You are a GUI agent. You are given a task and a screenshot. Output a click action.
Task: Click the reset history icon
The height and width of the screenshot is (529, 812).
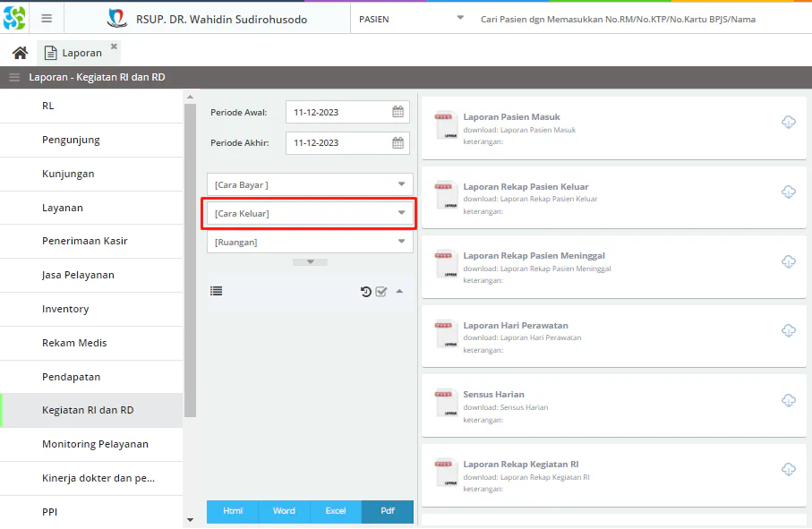[365, 292]
